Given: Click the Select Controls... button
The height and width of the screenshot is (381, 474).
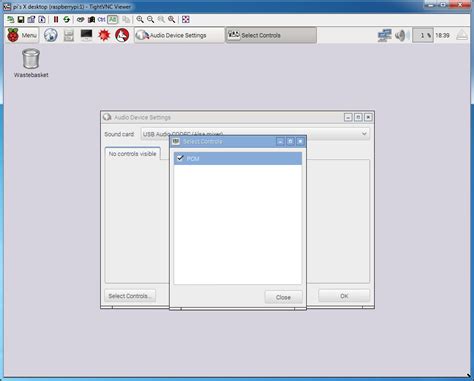Looking at the screenshot, I should tap(130, 296).
